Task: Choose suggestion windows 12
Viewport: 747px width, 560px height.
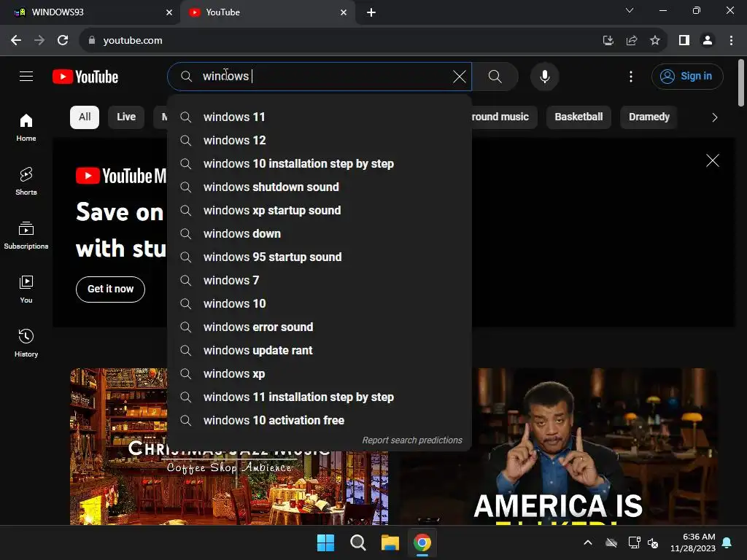Action: click(x=320, y=141)
